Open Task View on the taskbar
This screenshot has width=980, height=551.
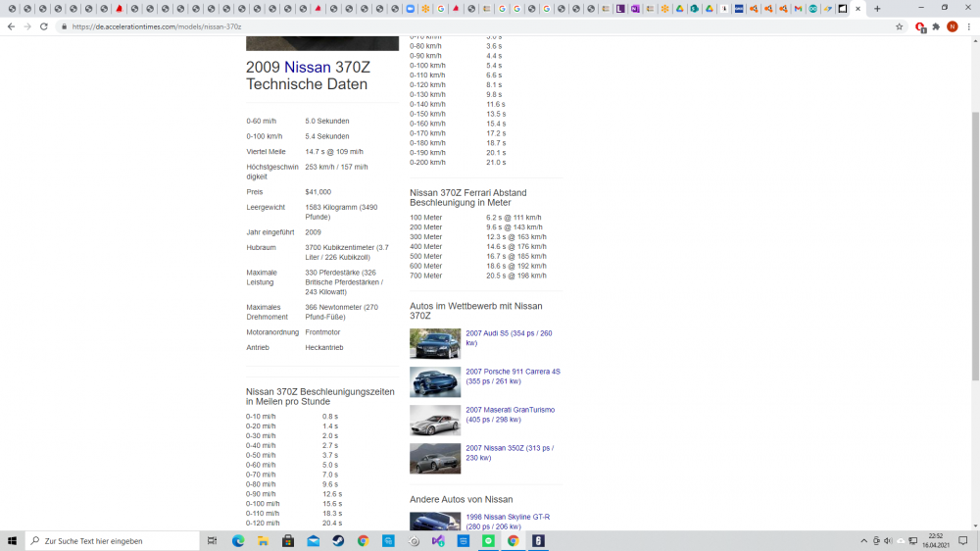click(213, 541)
